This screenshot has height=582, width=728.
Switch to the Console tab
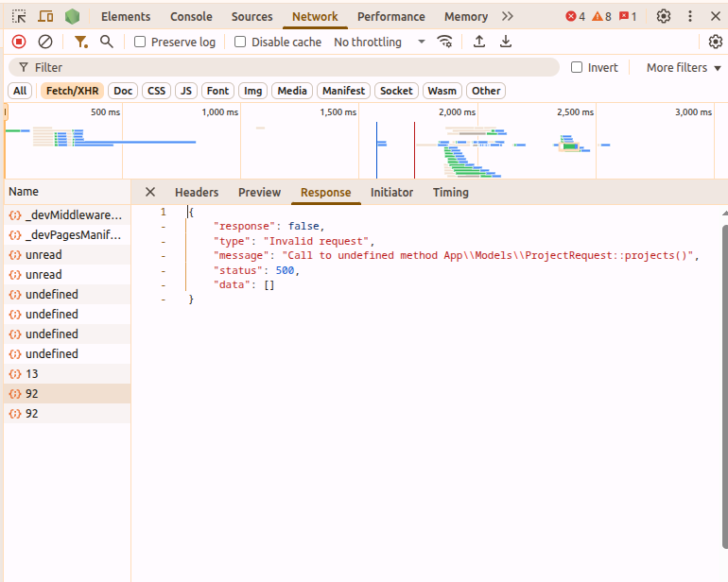(191, 16)
